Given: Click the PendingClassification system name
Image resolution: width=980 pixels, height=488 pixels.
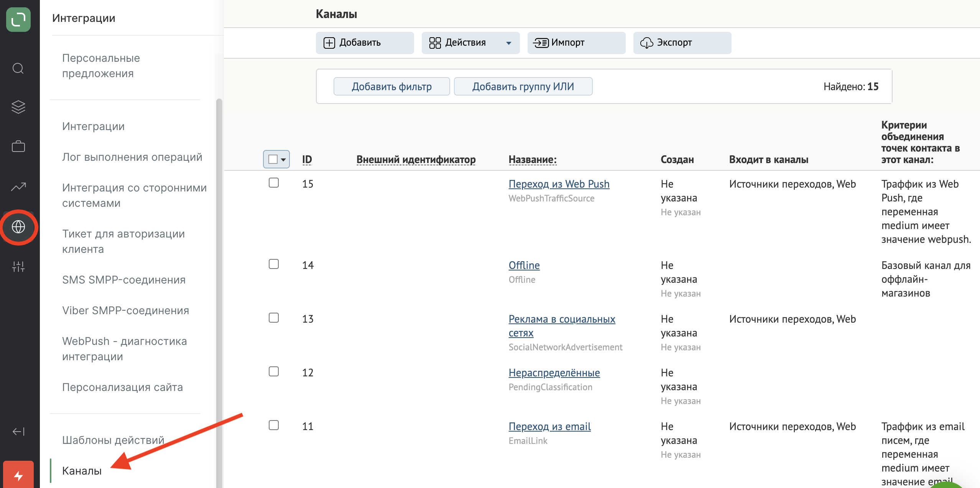Looking at the screenshot, I should pos(550,387).
